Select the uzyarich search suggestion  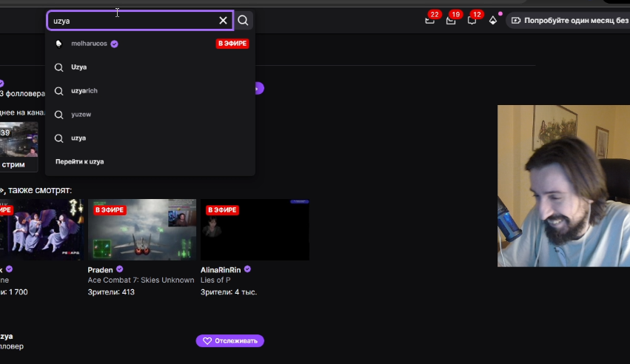point(150,91)
